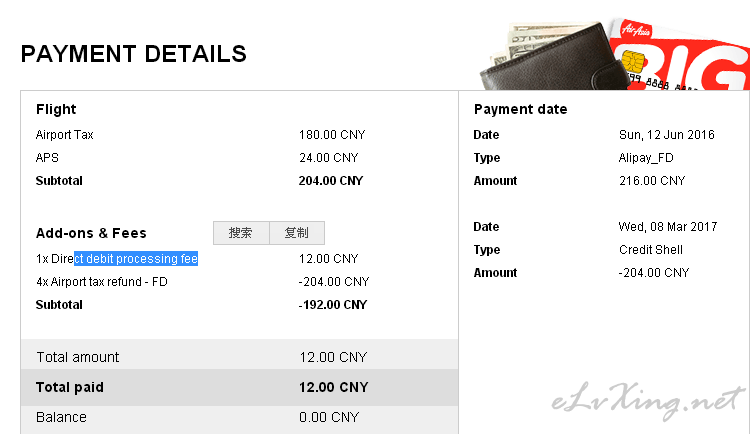Click the Credit Shell payment type
Viewport: 756px width, 434px height.
click(x=651, y=250)
